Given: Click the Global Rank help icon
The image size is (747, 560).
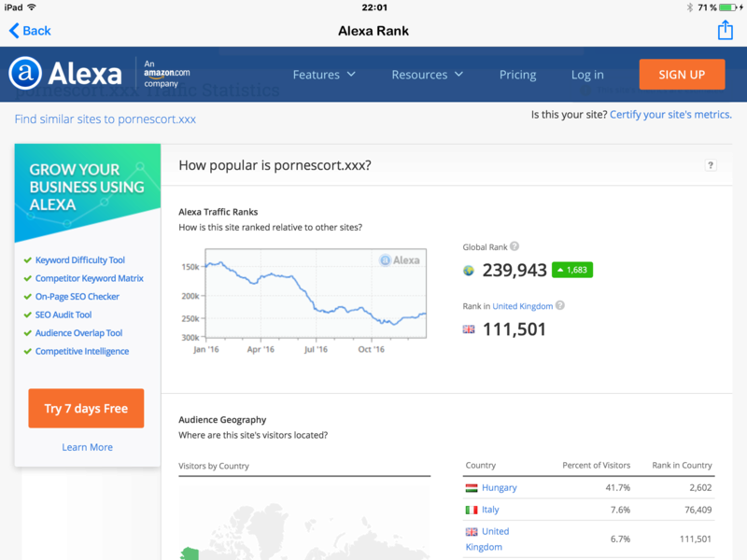Looking at the screenshot, I should tap(514, 246).
